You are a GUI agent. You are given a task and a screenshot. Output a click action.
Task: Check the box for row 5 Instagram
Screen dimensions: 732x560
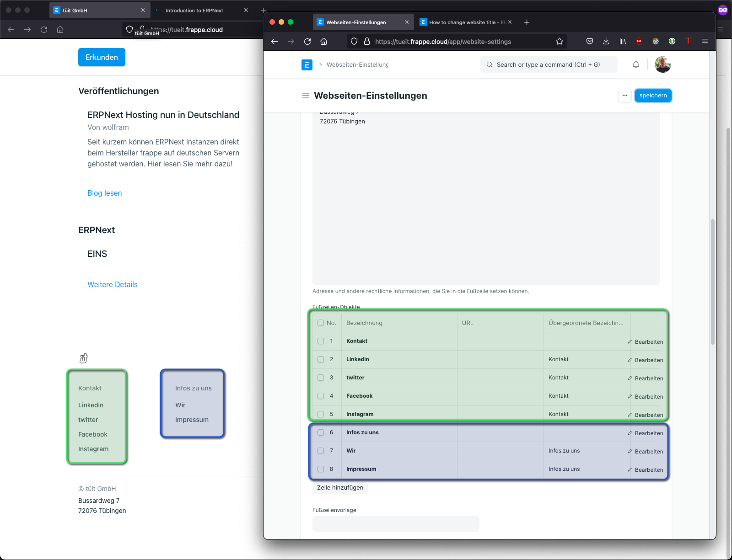click(321, 414)
